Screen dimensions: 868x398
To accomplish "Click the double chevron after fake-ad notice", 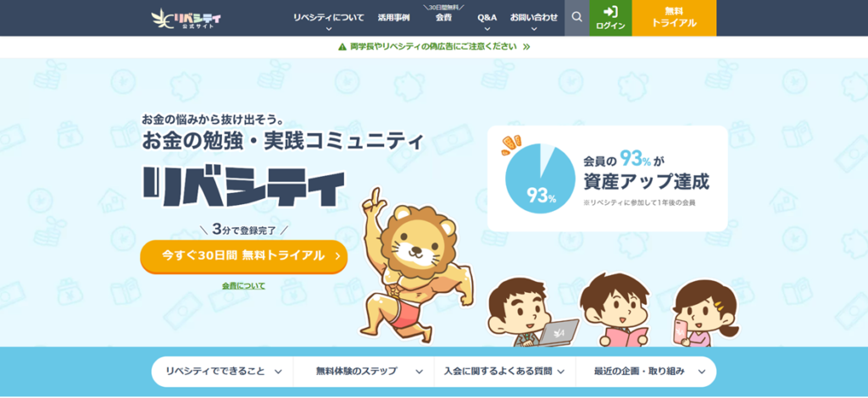I will [x=526, y=47].
